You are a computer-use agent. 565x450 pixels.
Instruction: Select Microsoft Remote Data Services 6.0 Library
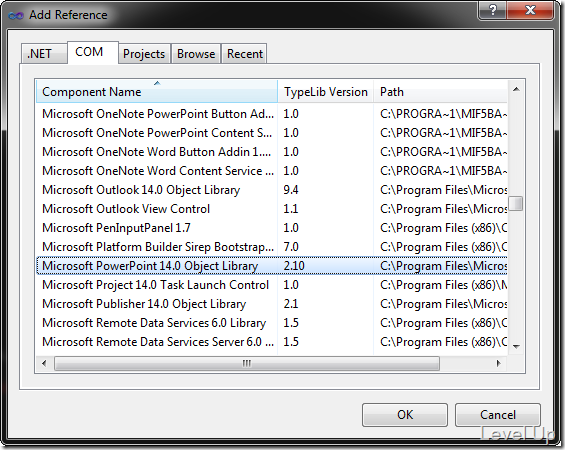pyautogui.click(x=272, y=323)
